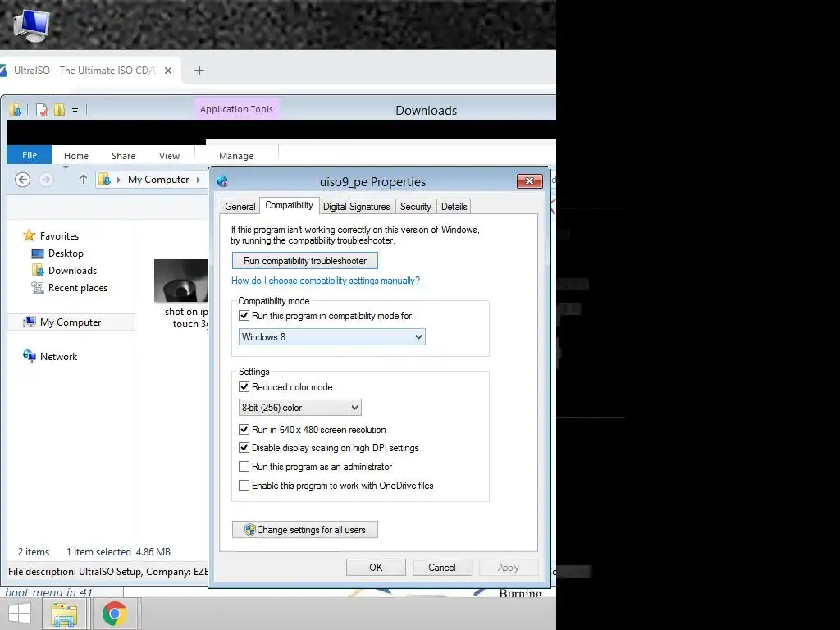Open the Customize Quick Access Toolbar arrow
Image resolution: width=840 pixels, height=630 pixels.
click(75, 111)
